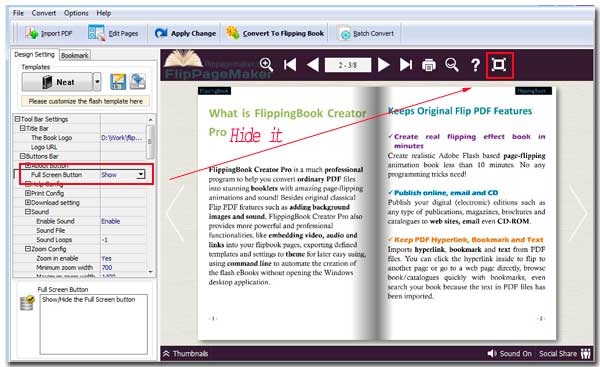Go to first page in flipbook
The height and width of the screenshot is (367, 600).
point(290,65)
